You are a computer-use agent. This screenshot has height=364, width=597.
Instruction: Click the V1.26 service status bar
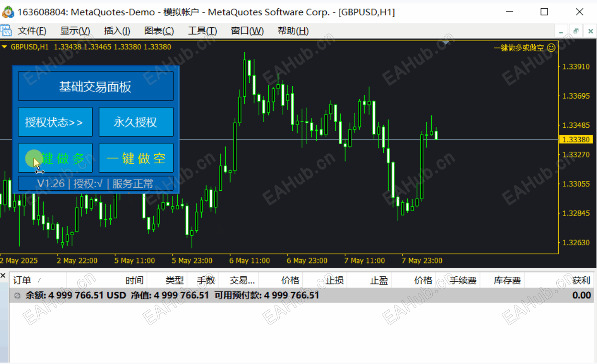(x=95, y=183)
